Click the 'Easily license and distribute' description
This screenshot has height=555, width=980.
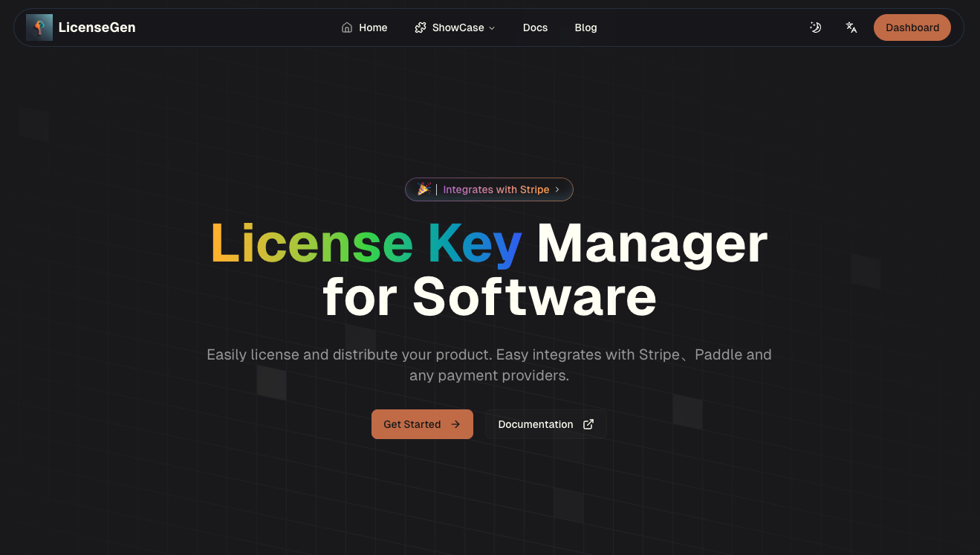point(489,365)
